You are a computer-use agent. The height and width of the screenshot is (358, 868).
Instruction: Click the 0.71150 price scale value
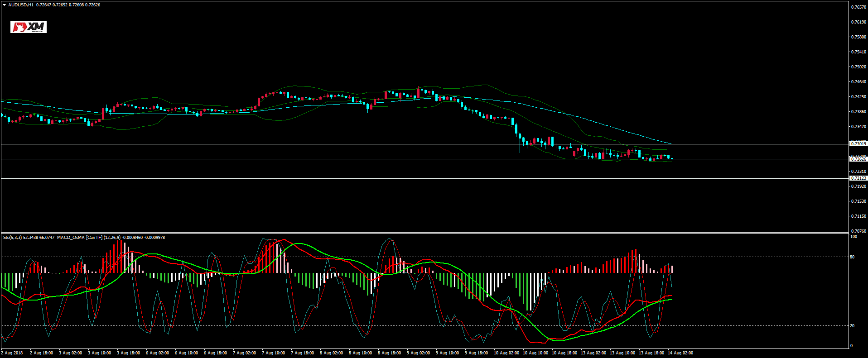(859, 216)
